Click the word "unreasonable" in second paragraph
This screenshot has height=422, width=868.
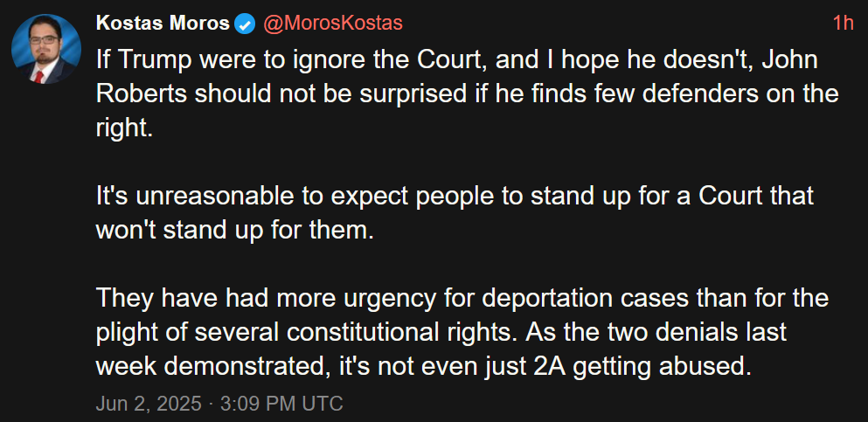(x=203, y=197)
